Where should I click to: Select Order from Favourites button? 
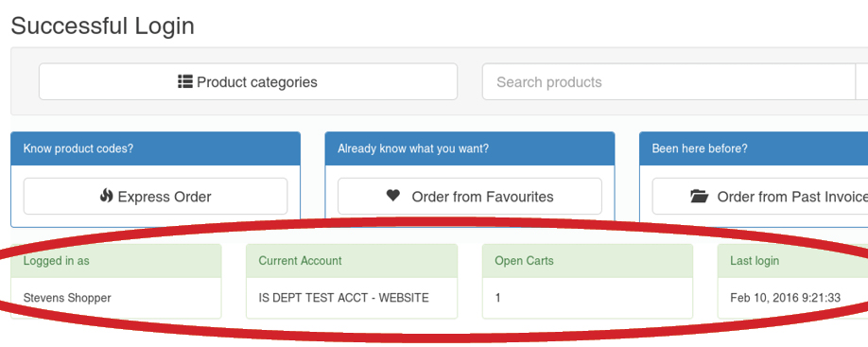(x=470, y=196)
